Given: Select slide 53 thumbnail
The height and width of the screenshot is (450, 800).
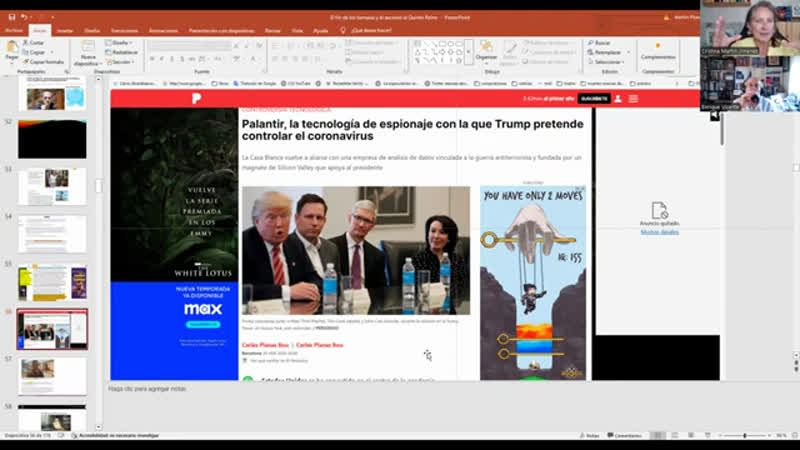Looking at the screenshot, I should [x=53, y=187].
